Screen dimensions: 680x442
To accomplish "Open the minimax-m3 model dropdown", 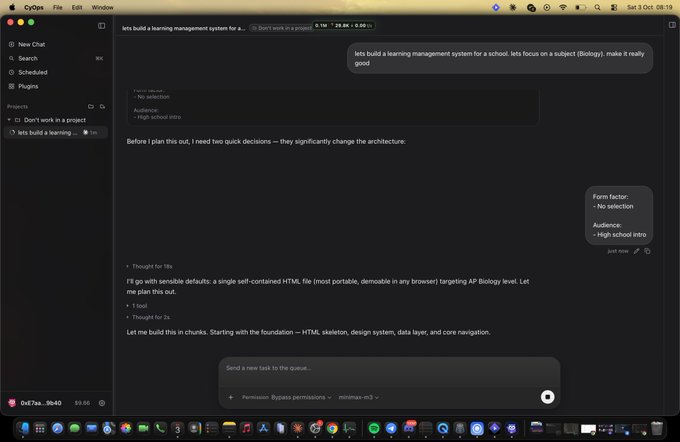I will coord(359,397).
